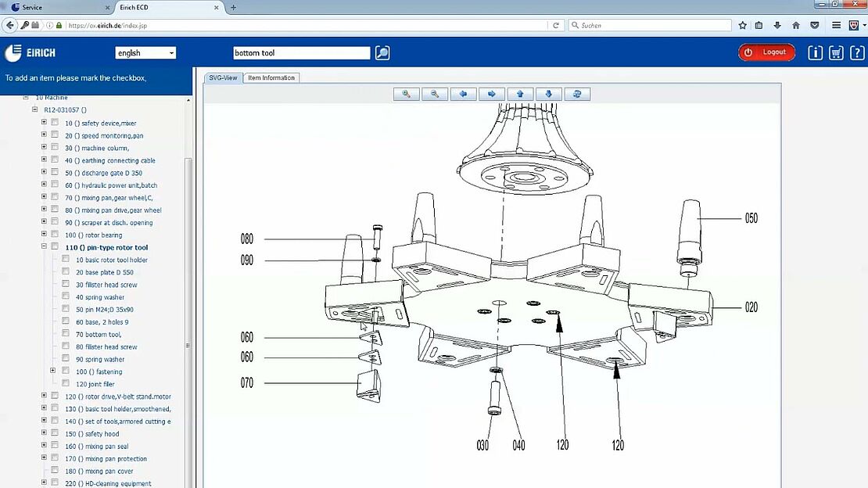Switch to the Item Information tab
868x488 pixels.
(271, 77)
